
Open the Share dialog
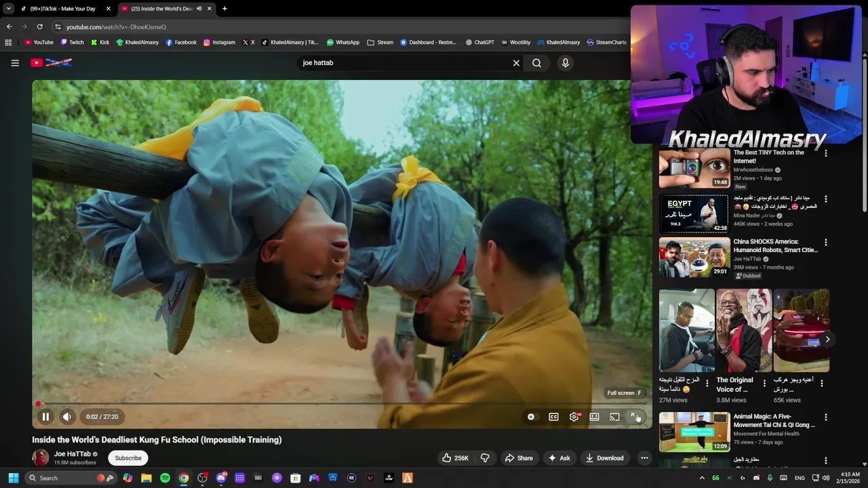pyautogui.click(x=519, y=458)
